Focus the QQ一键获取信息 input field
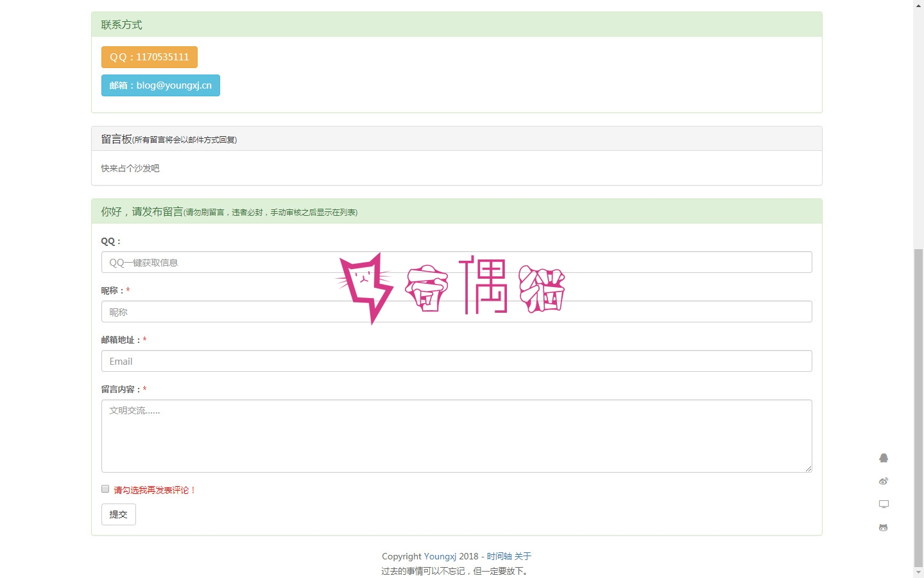 tap(457, 262)
